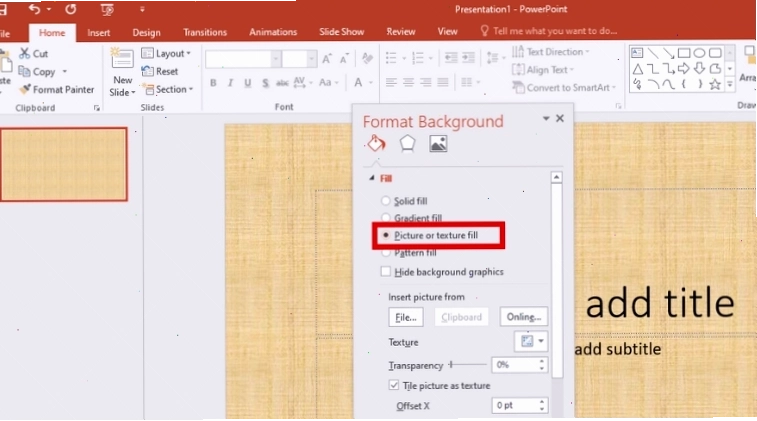Open the Texture dropdown
The width and height of the screenshot is (757, 421).
(531, 341)
